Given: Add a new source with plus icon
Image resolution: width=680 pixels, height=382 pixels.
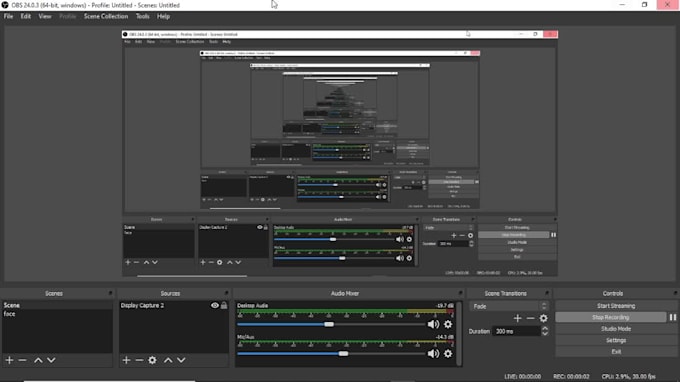Looking at the screenshot, I should coord(126,360).
